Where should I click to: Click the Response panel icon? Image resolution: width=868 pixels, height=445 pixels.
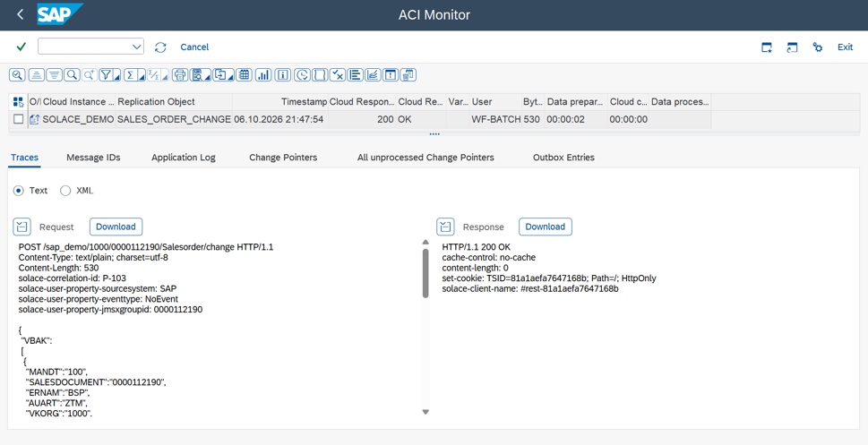point(445,227)
